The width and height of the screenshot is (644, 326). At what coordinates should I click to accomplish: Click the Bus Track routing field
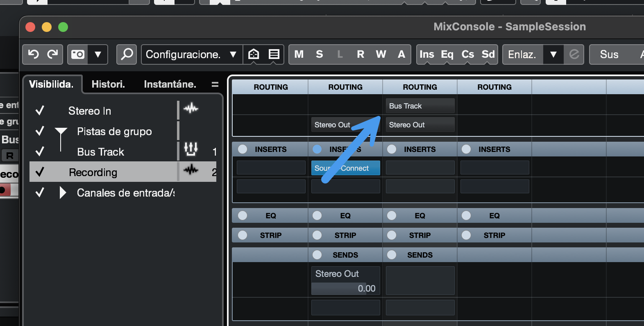420,106
